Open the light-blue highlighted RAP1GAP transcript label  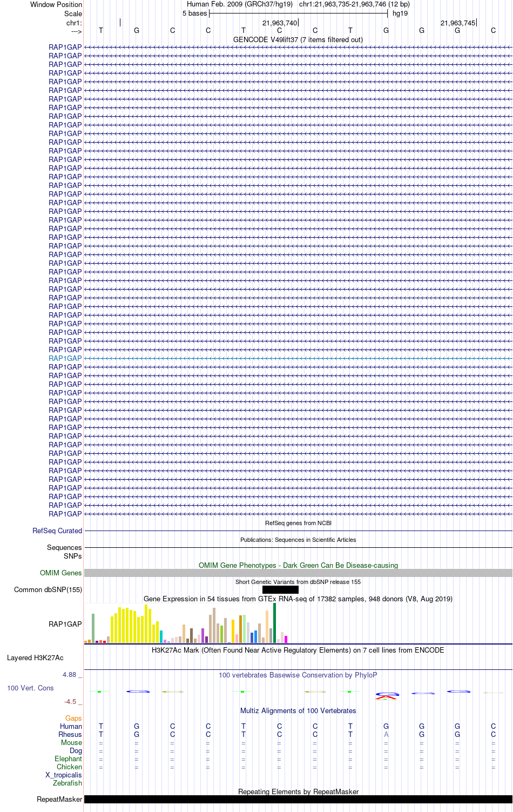click(65, 358)
